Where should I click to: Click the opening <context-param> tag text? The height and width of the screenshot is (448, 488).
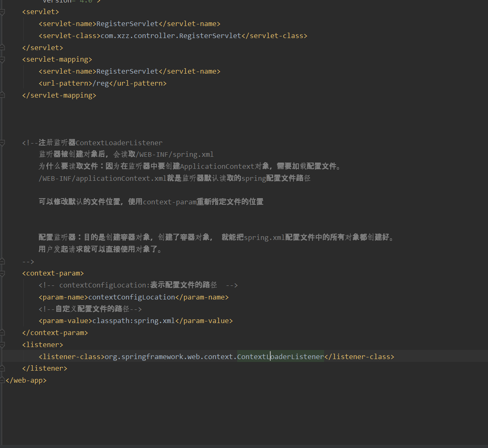[x=53, y=273]
